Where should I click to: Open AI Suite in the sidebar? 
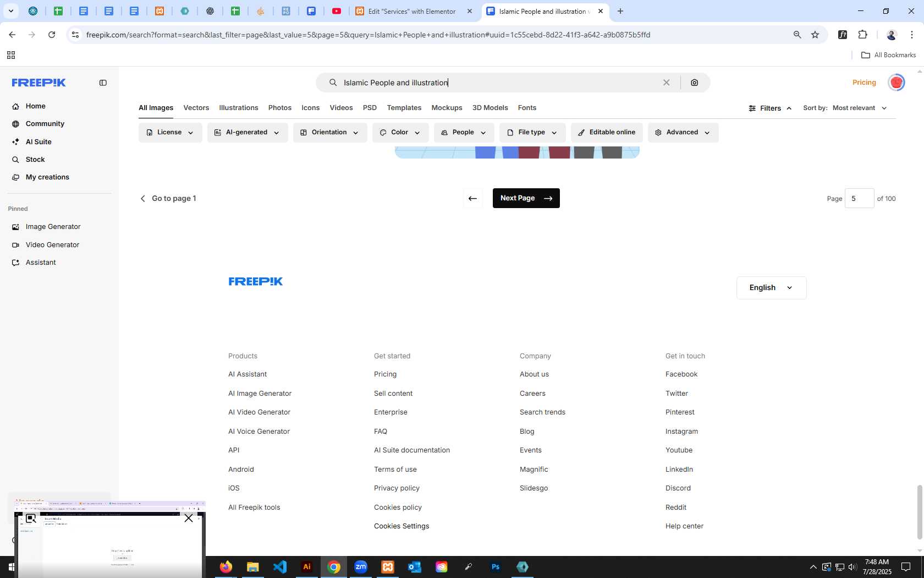coord(38,142)
